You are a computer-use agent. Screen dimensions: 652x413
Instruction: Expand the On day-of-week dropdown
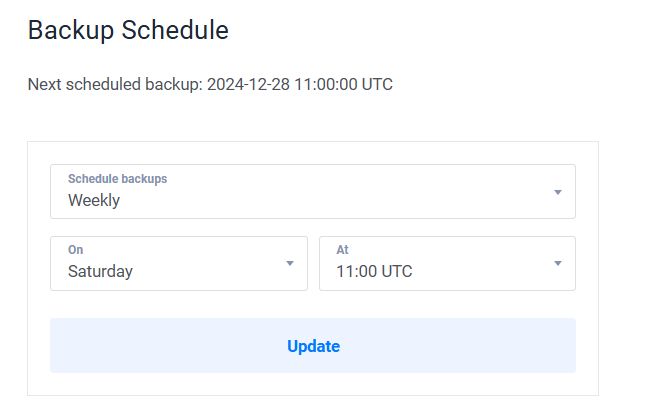[178, 263]
